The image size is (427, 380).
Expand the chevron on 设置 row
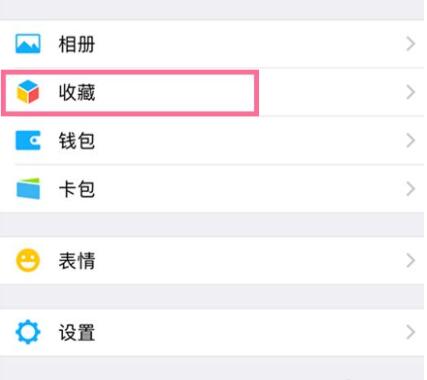411,332
